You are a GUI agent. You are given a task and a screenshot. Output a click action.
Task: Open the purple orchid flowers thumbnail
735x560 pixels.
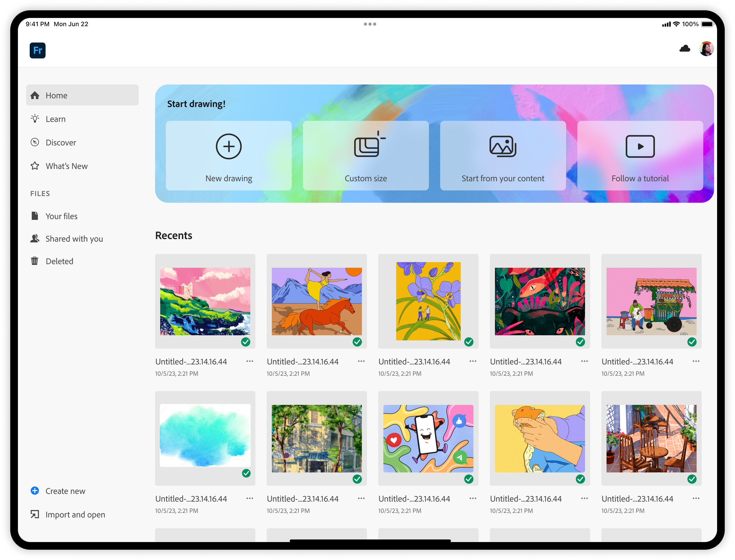point(428,301)
